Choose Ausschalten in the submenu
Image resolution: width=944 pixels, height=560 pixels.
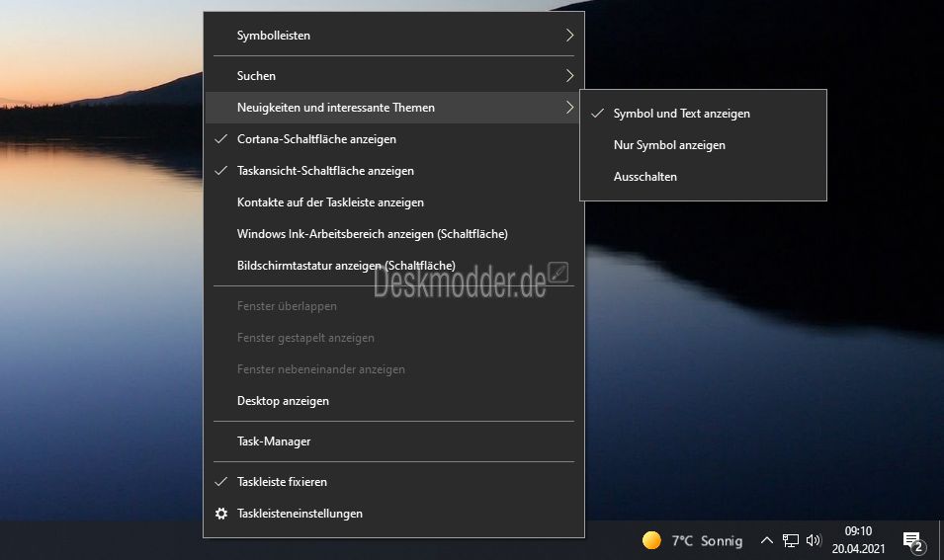[x=703, y=177]
